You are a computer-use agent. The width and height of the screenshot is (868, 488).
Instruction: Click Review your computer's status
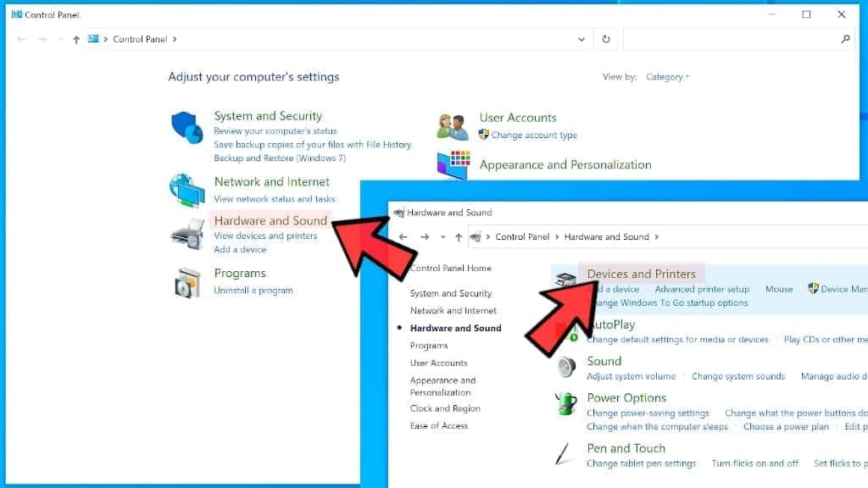point(275,131)
